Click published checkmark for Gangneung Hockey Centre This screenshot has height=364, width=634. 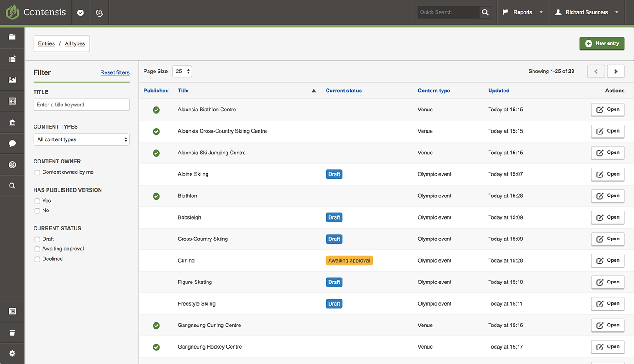(156, 347)
